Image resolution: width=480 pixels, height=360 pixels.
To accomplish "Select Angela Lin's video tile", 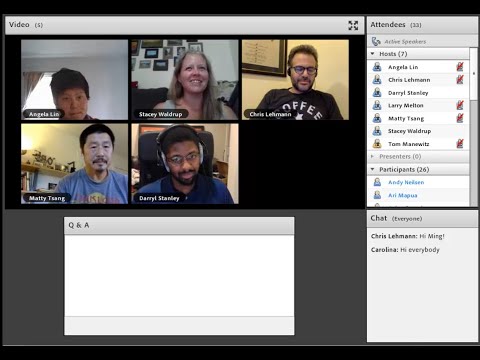I will (x=74, y=80).
